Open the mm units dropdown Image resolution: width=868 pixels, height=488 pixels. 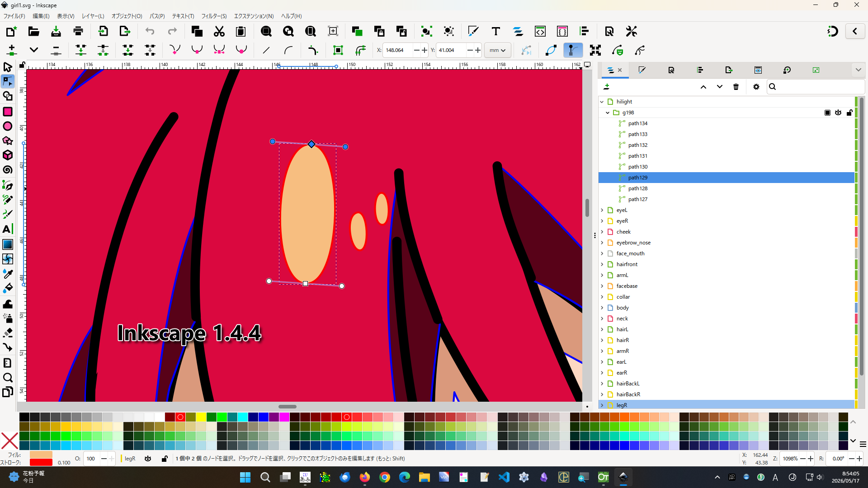[498, 50]
